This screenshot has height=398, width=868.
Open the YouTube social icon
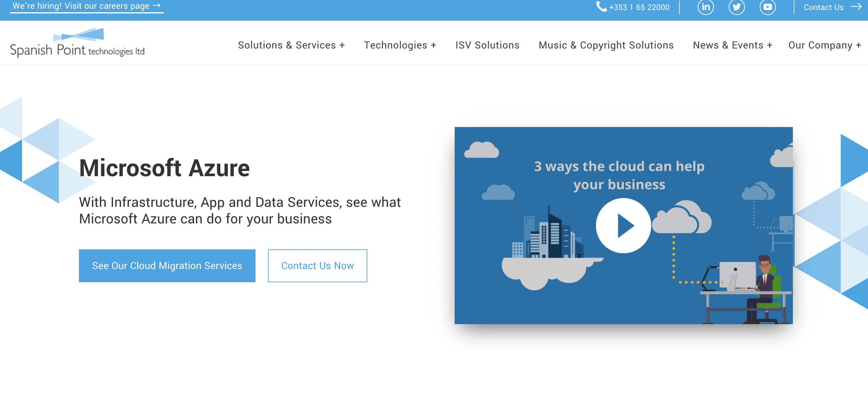(x=767, y=7)
